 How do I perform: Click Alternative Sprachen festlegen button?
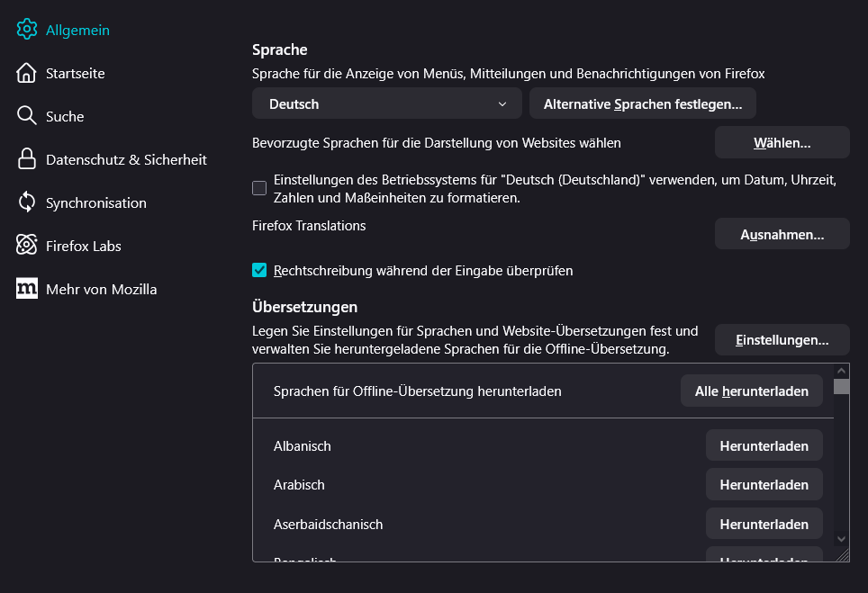click(642, 103)
